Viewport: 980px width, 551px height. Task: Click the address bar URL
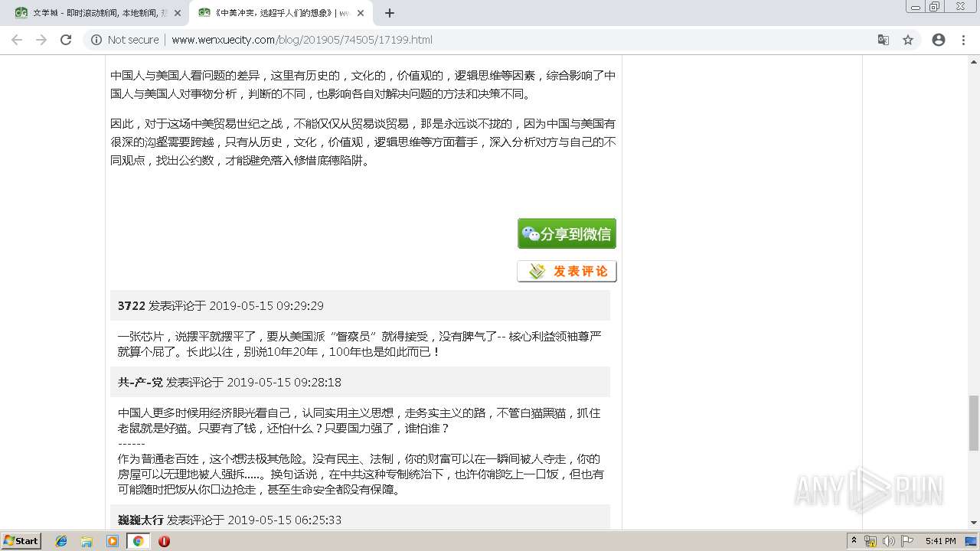coord(302,40)
